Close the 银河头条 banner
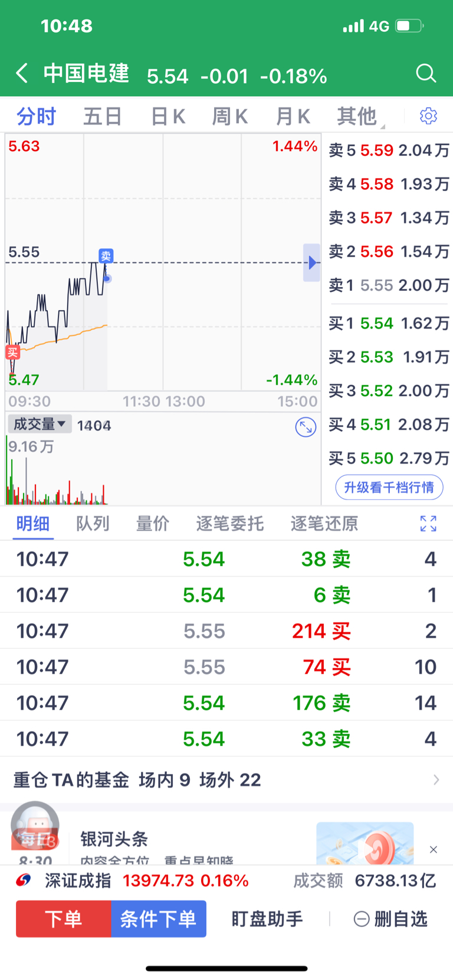The height and width of the screenshot is (980, 453). click(x=434, y=849)
